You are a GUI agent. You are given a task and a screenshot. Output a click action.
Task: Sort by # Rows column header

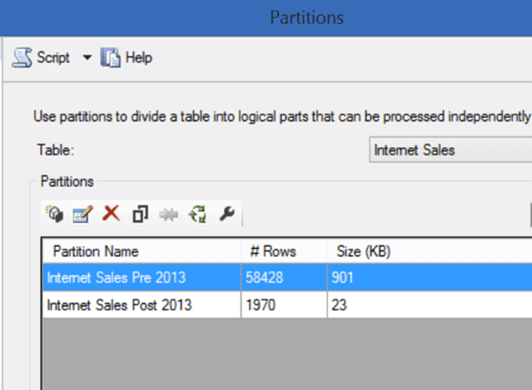click(284, 251)
